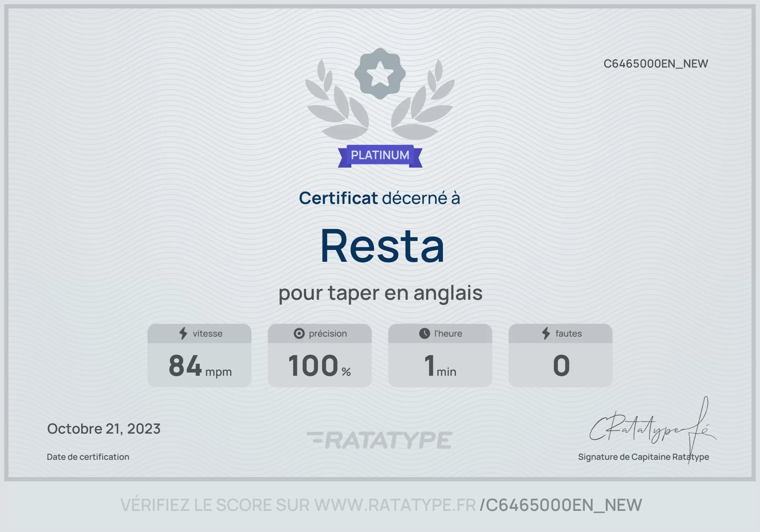
Task: Click the lightning bolt icon beside fautes
Action: tap(546, 334)
